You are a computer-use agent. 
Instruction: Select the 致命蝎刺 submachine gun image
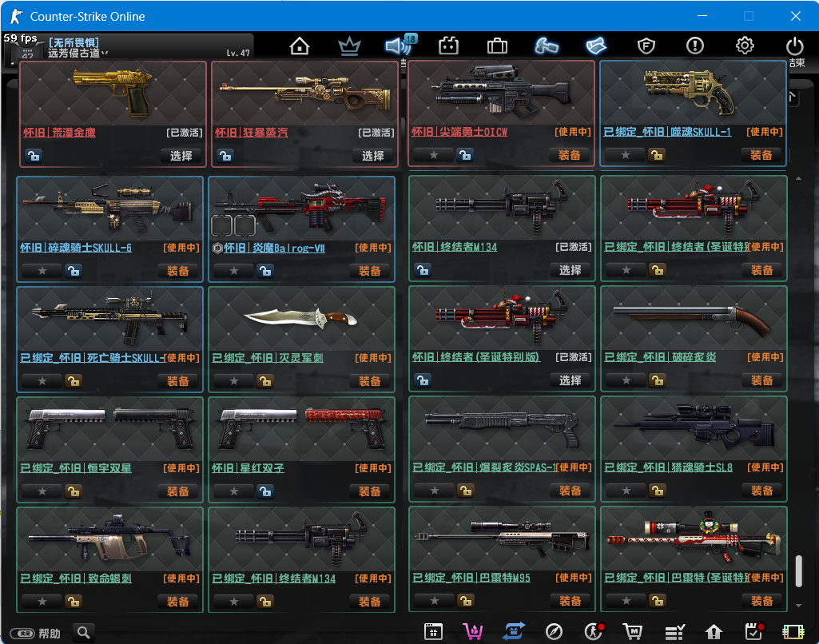click(109, 538)
